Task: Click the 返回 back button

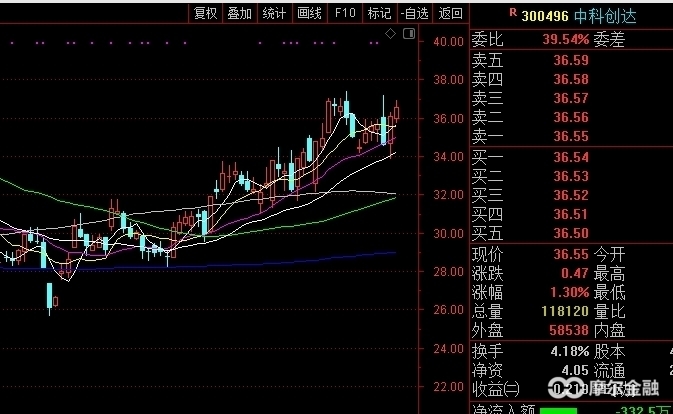Action: pos(450,13)
